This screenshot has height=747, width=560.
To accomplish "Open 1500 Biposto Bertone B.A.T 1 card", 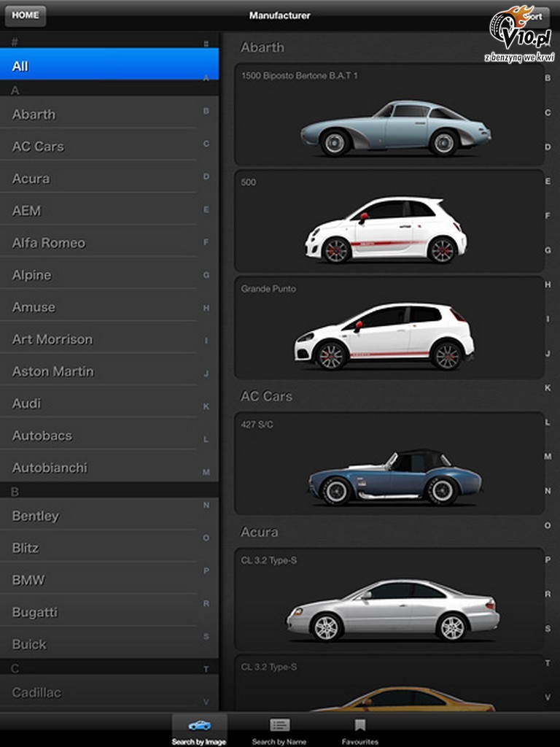I will pos(389,115).
